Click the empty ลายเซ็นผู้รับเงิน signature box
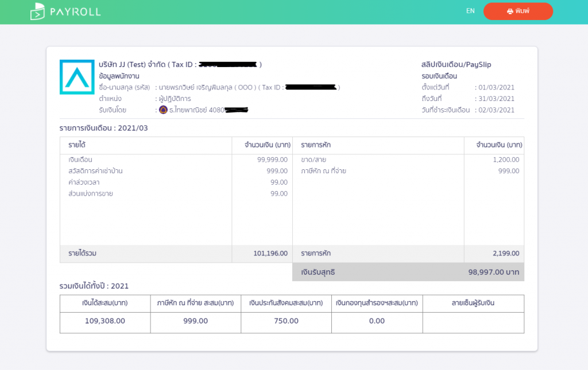 click(473, 321)
